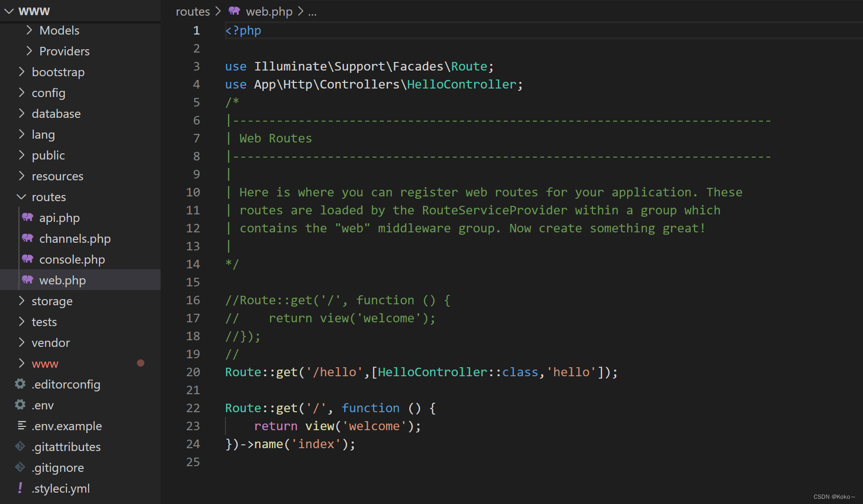The image size is (863, 504).
Task: Expand the database folder chevron
Action: [x=21, y=113]
